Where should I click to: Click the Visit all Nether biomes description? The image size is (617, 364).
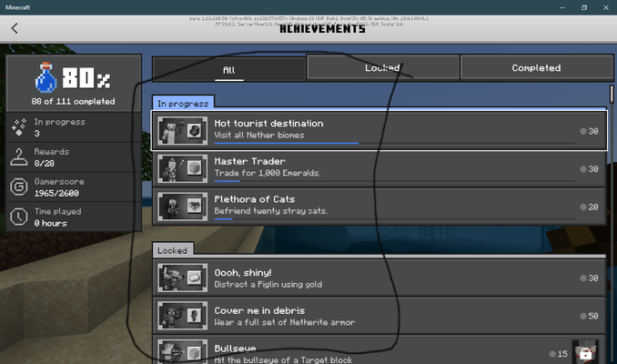[259, 135]
